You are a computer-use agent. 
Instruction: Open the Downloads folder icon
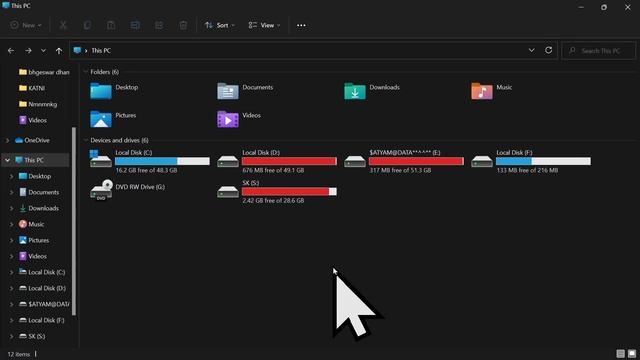355,91
